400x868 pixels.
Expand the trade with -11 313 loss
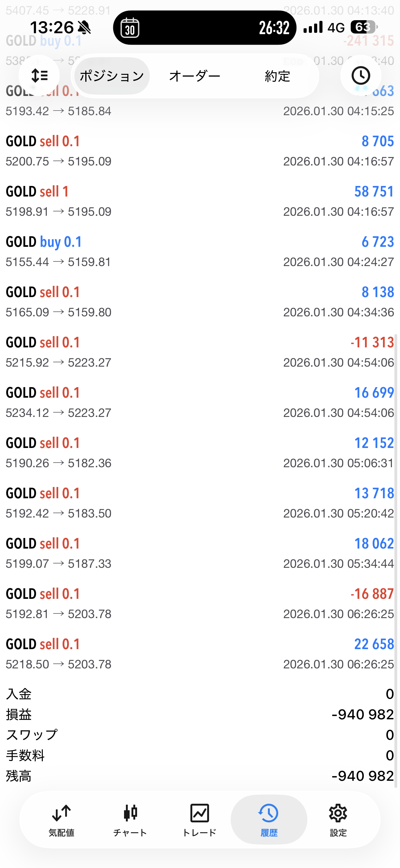200,352
